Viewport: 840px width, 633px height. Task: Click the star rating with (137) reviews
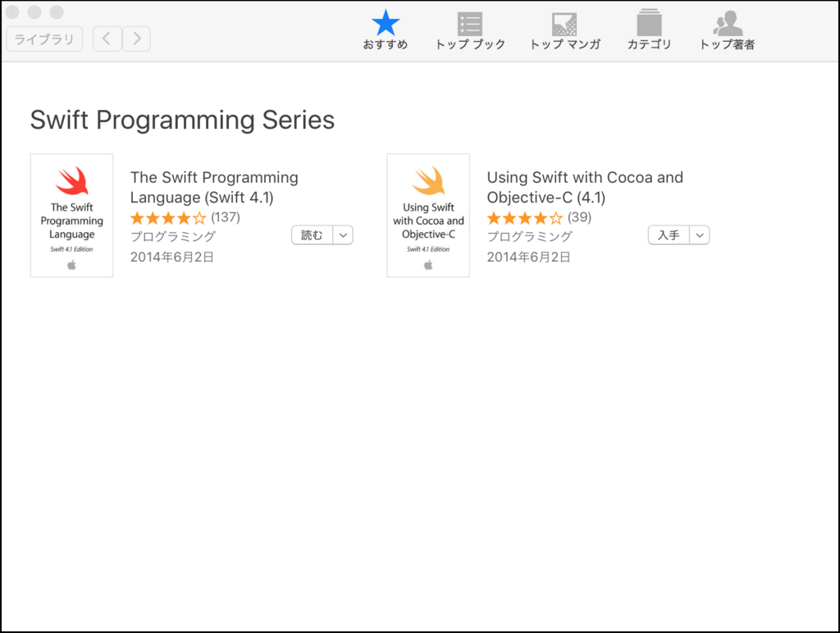click(185, 217)
